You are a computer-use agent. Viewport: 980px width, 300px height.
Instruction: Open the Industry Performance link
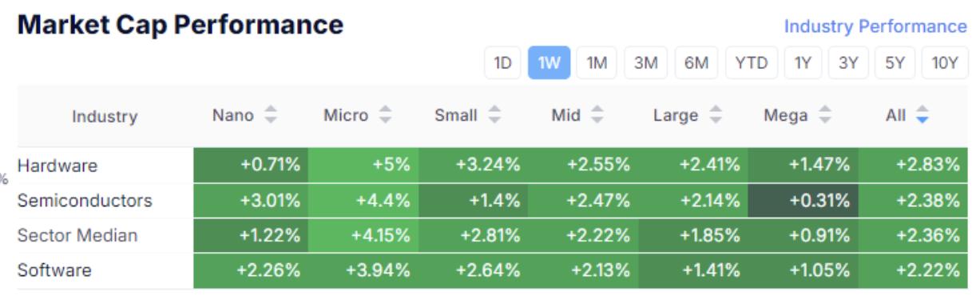(875, 26)
